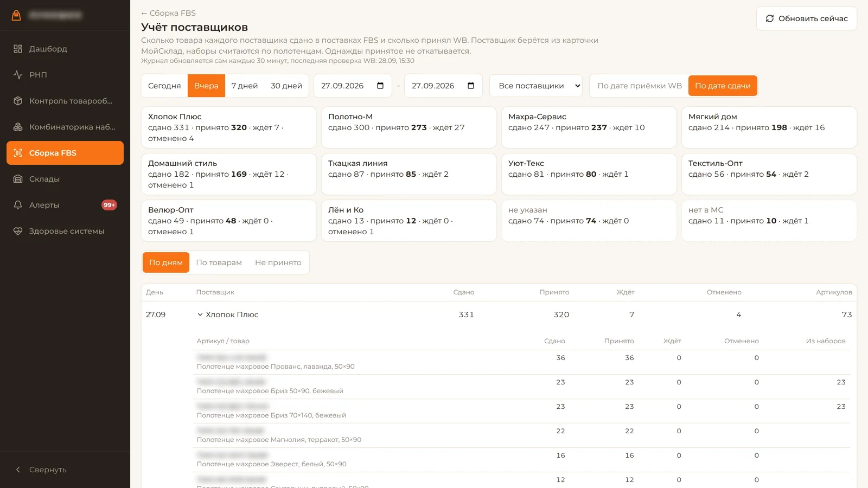Image resolution: width=868 pixels, height=488 pixels.
Task: Collapse the Хлопок Плюс row
Action: 200,314
